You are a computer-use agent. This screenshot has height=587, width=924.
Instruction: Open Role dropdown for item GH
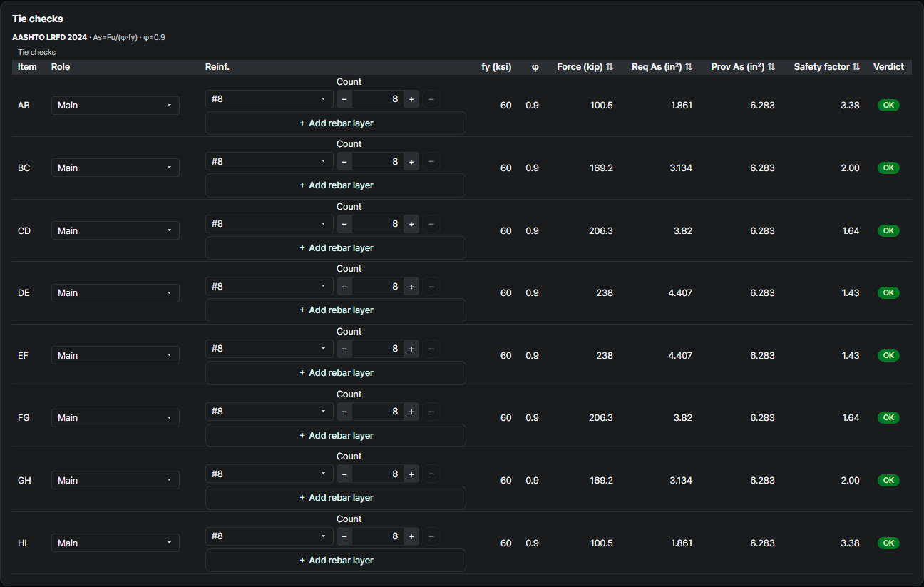click(115, 480)
